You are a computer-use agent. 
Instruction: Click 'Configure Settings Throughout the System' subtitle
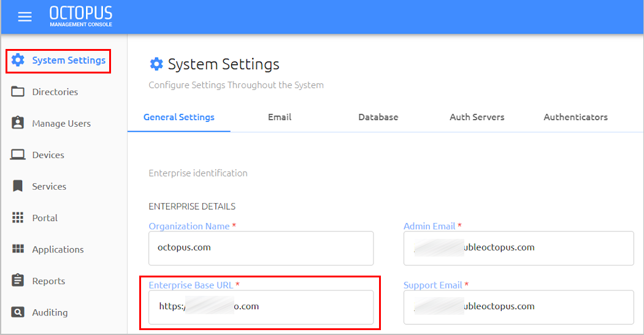click(x=236, y=85)
